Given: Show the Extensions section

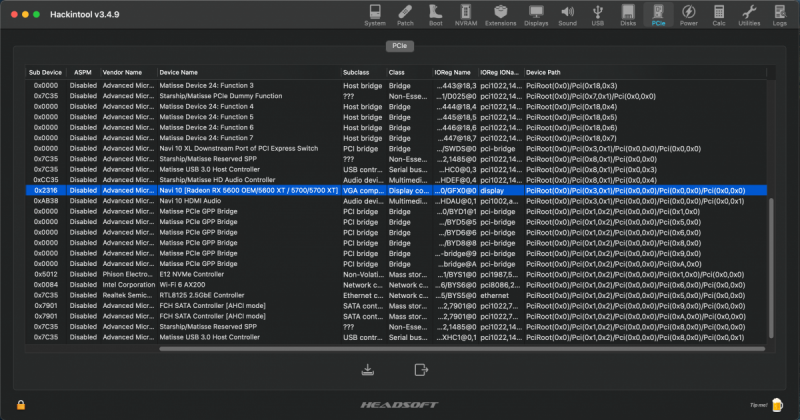Looking at the screenshot, I should pos(499,14).
